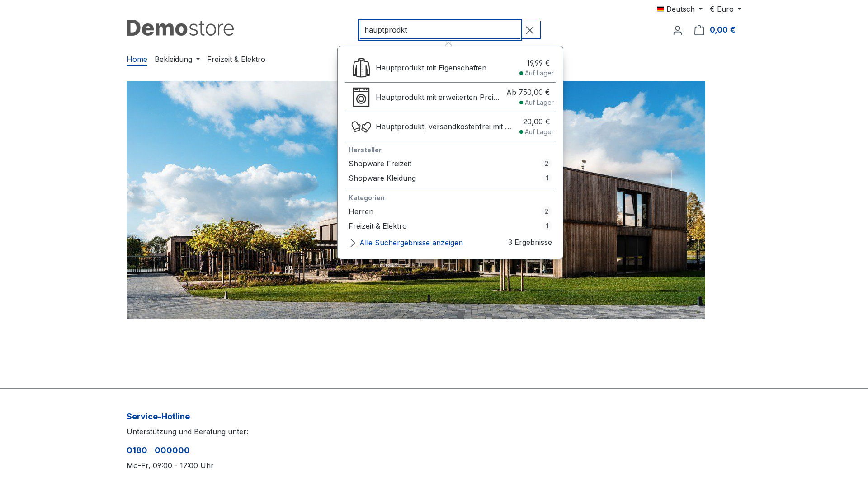
Task: Open the user account icon
Action: tap(677, 30)
